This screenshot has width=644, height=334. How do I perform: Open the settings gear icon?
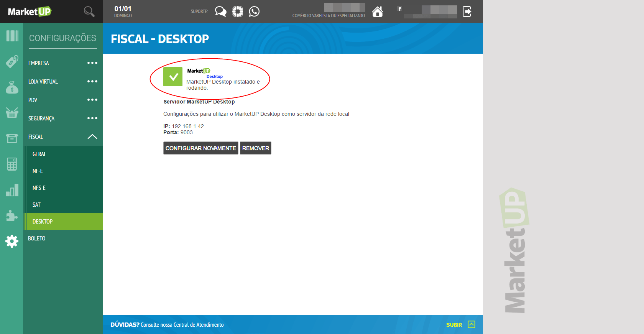coord(12,241)
